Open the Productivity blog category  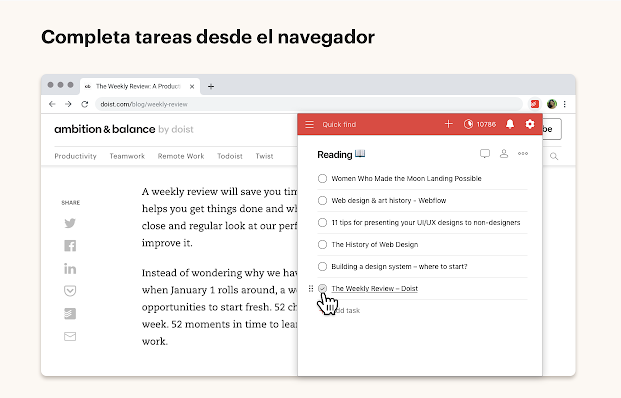point(75,156)
